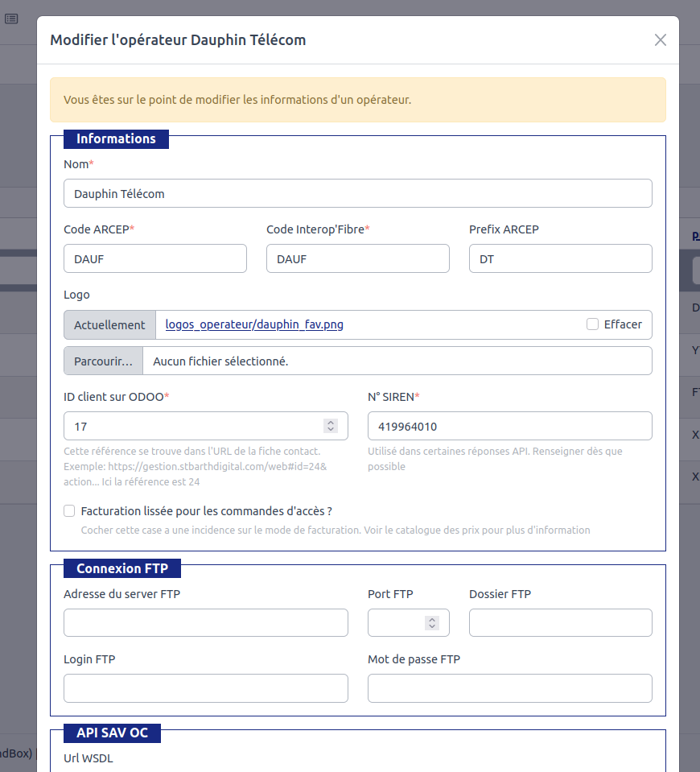Click the N° SIREN input field
700x772 pixels.
tap(509, 426)
